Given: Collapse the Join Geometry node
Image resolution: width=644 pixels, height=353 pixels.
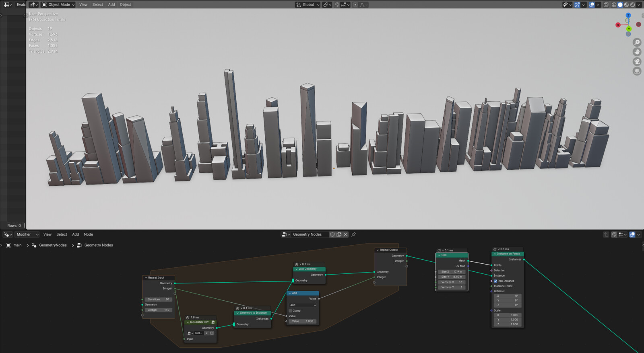Looking at the screenshot, I should [x=296, y=269].
